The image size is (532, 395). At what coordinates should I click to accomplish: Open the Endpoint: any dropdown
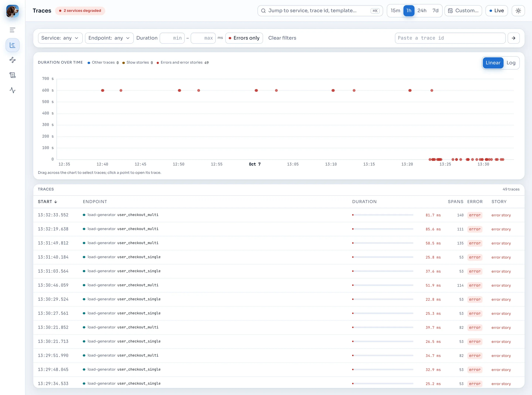coord(109,38)
